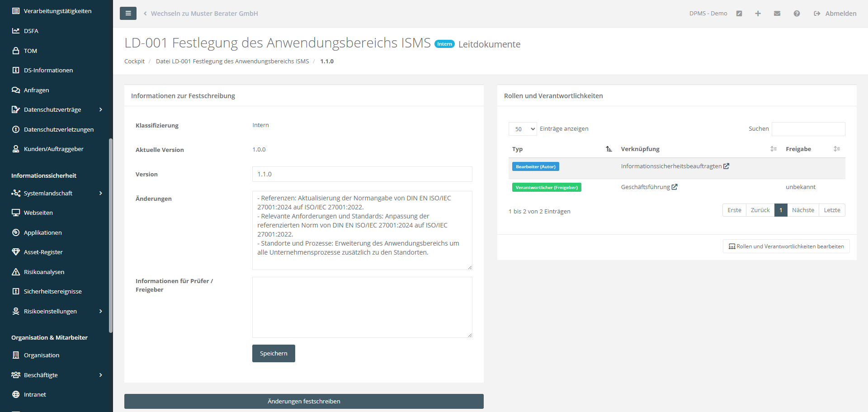Click pagination page 1 button
This screenshot has height=412, width=868.
(x=781, y=210)
